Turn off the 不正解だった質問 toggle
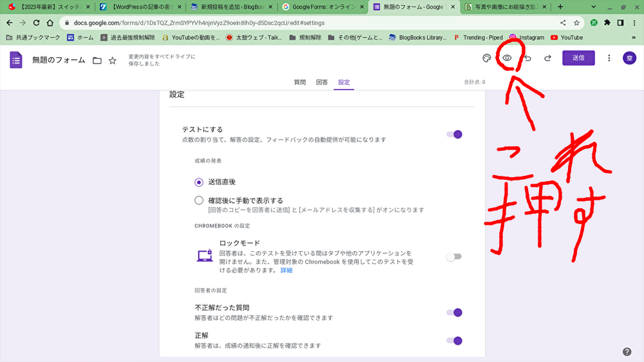The width and height of the screenshot is (644, 362). pyautogui.click(x=455, y=312)
